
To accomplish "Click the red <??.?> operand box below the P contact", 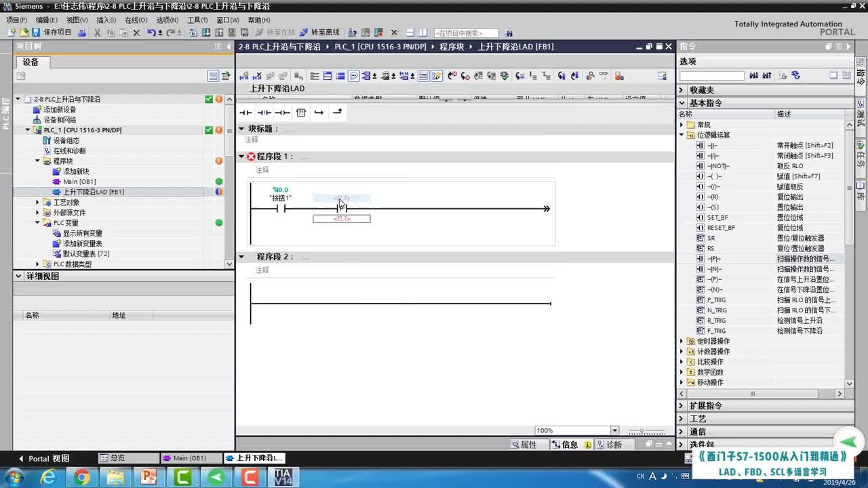I will pyautogui.click(x=342, y=219).
